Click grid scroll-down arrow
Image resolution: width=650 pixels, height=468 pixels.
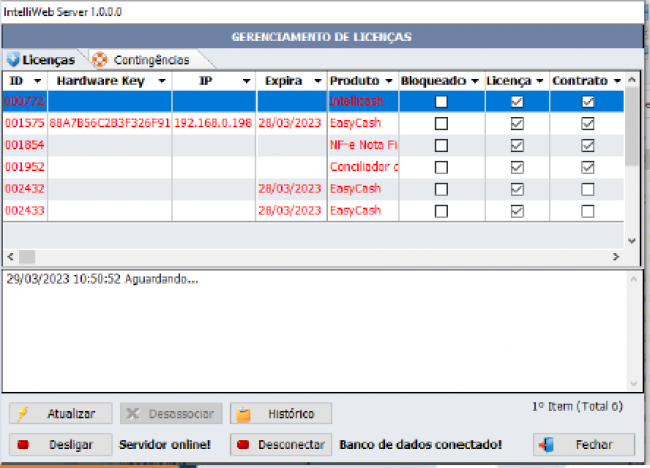(632, 241)
